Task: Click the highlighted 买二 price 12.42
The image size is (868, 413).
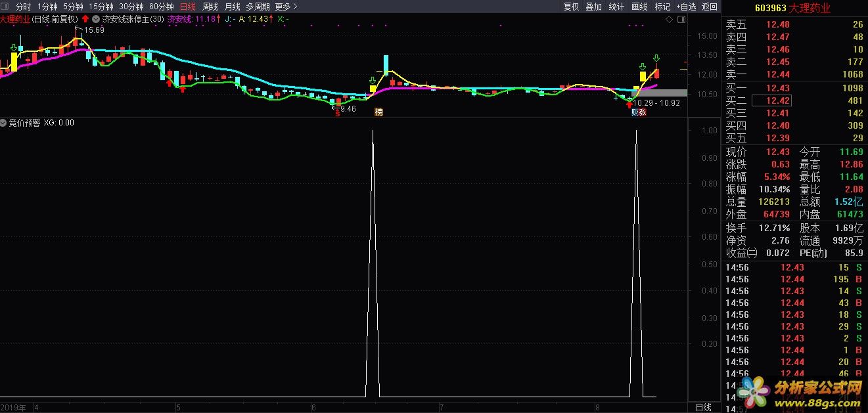Action: coord(771,100)
